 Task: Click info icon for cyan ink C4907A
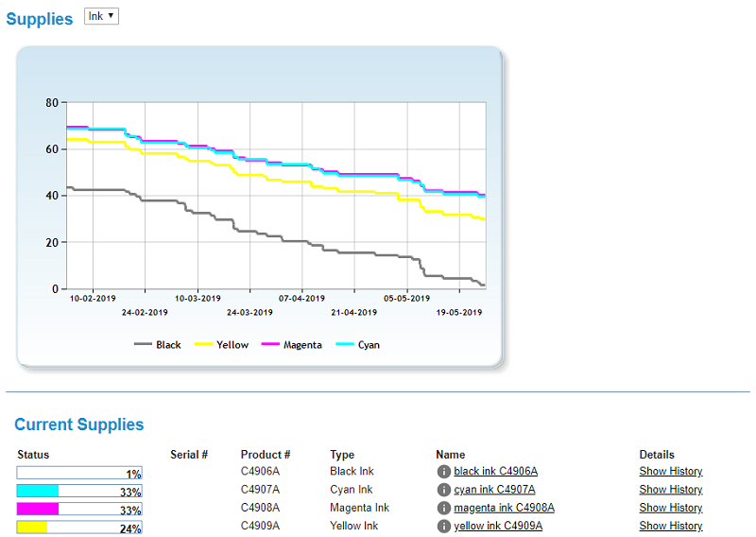click(x=443, y=490)
